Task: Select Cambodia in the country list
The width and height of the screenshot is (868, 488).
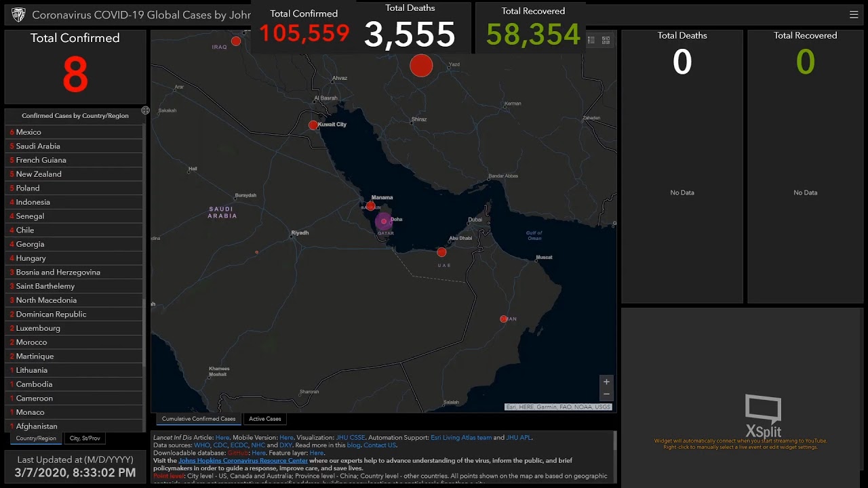Action: coord(75,384)
